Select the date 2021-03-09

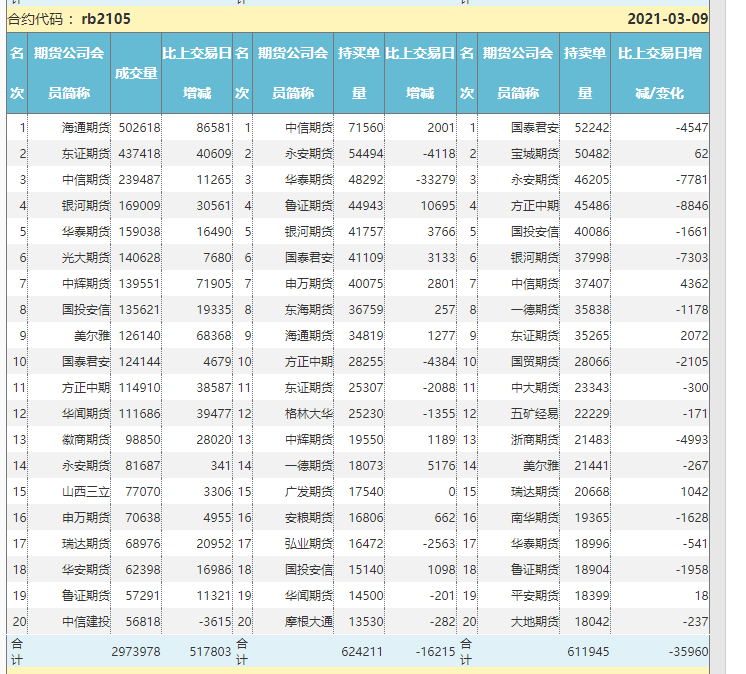tap(667, 19)
